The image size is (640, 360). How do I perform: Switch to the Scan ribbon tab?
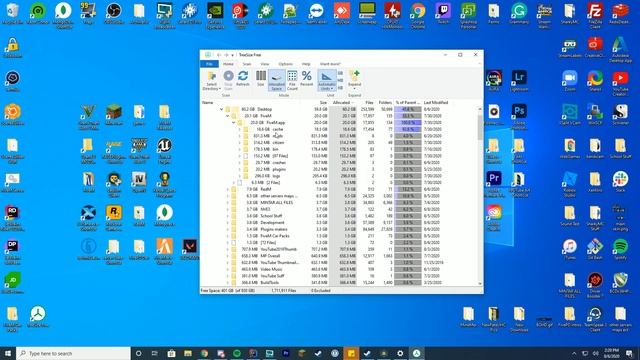point(247,64)
